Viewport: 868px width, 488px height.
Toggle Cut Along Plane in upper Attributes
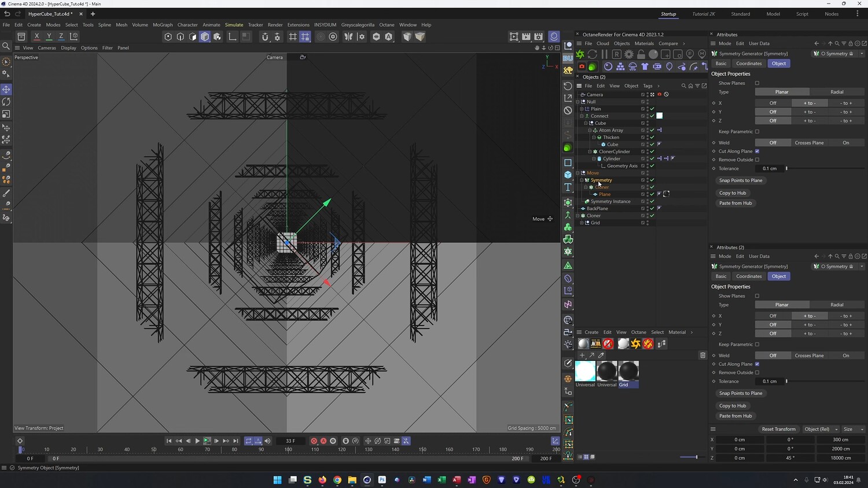[x=757, y=151]
